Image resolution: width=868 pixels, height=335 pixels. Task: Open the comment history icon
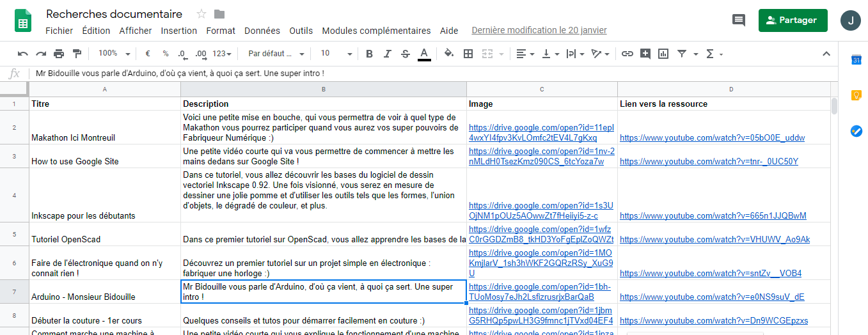click(739, 20)
